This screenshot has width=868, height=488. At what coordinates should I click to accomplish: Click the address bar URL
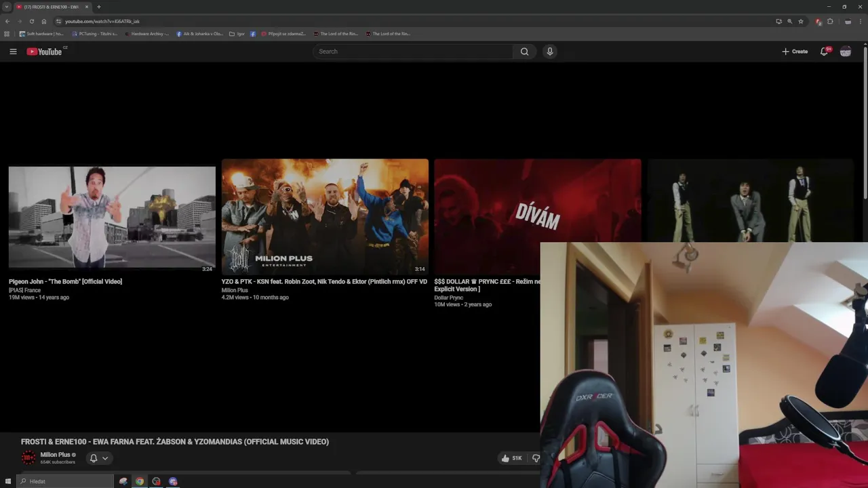102,22
